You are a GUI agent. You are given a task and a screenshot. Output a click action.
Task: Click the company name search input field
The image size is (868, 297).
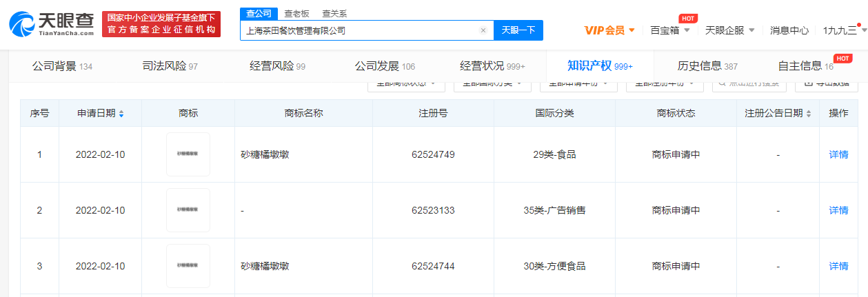[x=359, y=30]
